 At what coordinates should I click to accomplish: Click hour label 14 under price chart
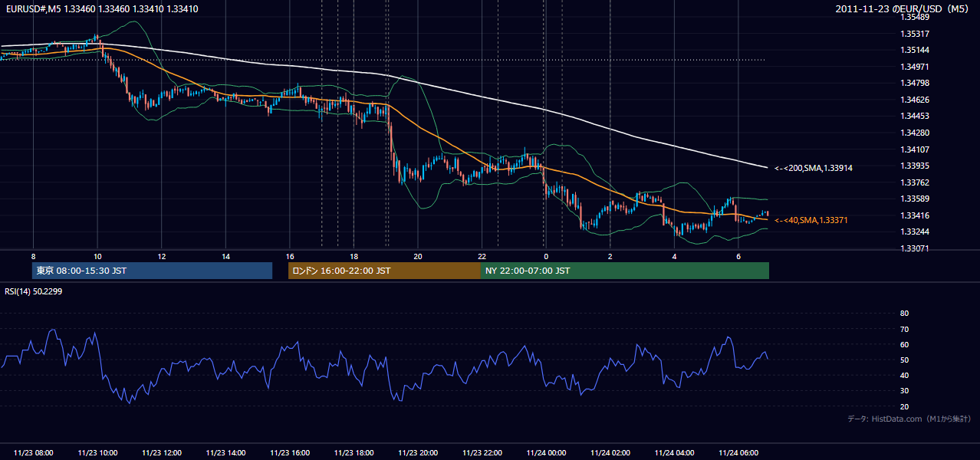click(x=225, y=256)
